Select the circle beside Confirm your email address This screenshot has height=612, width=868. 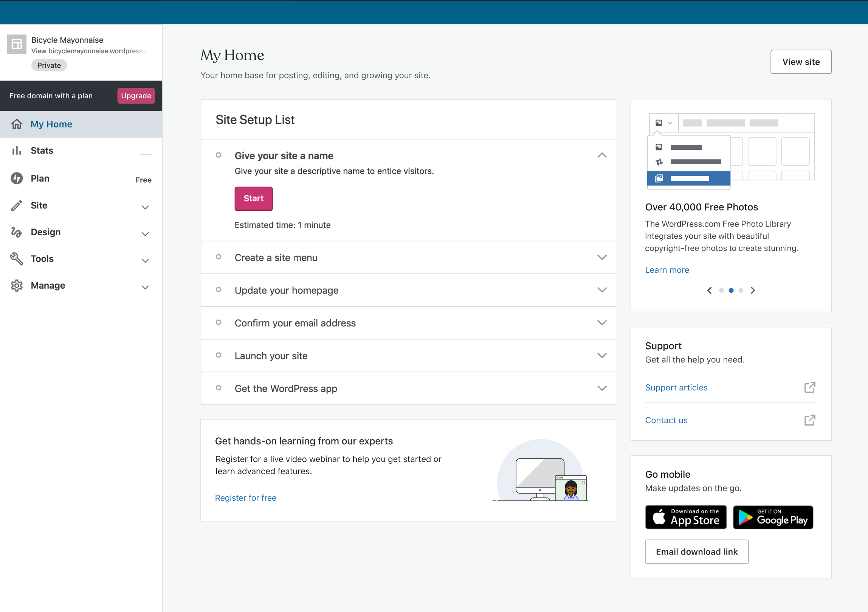click(x=219, y=323)
